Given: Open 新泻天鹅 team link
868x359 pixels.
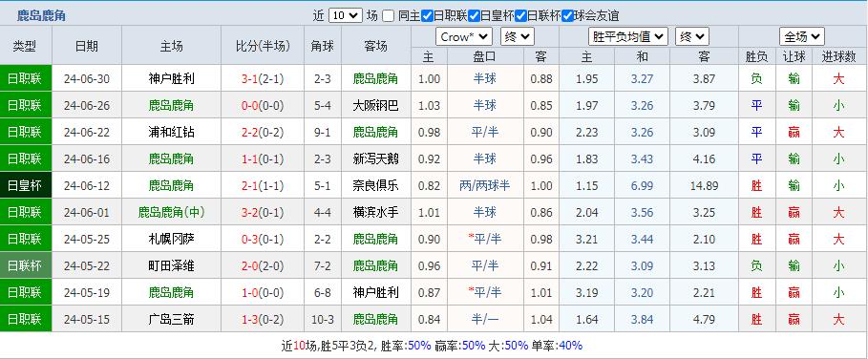Looking at the screenshot, I should (x=376, y=158).
